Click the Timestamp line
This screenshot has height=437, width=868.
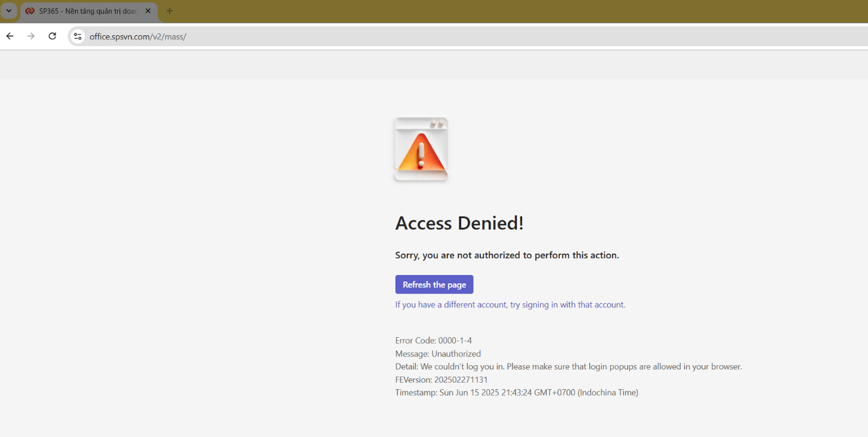[x=516, y=393]
